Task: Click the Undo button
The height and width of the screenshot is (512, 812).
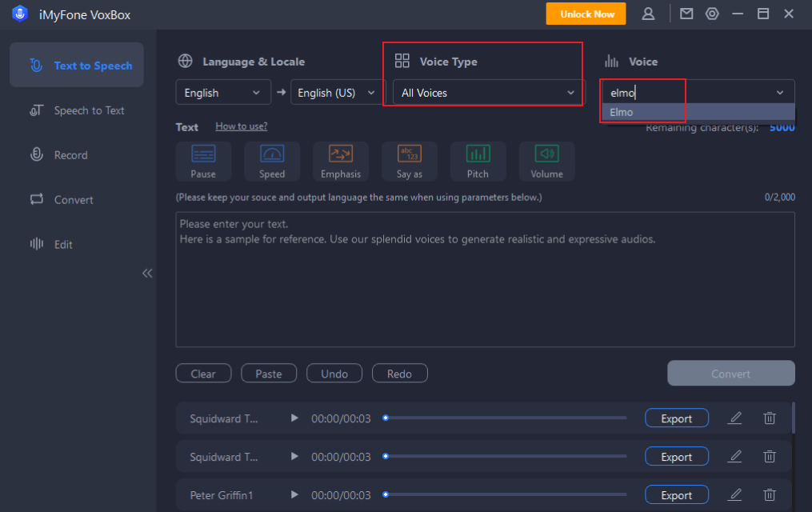Action: (x=334, y=374)
